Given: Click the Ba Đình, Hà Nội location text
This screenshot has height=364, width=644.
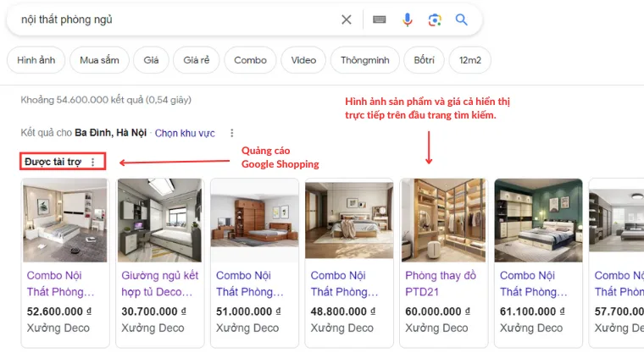Looking at the screenshot, I should (110, 133).
